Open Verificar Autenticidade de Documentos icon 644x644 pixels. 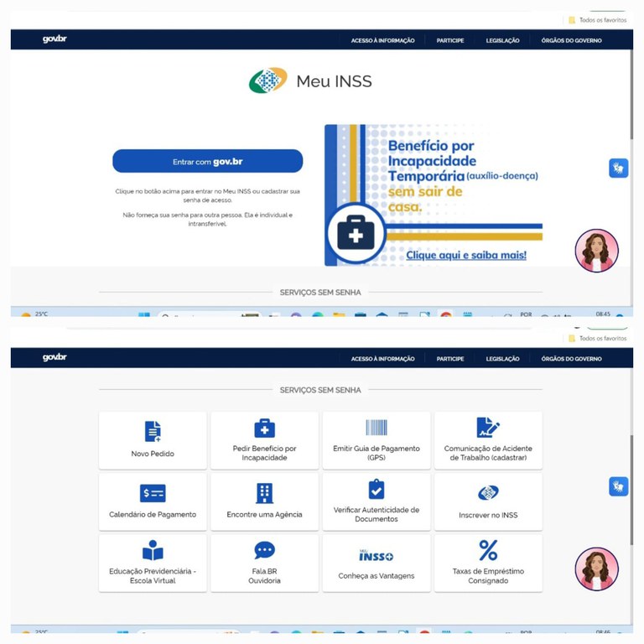(376, 490)
